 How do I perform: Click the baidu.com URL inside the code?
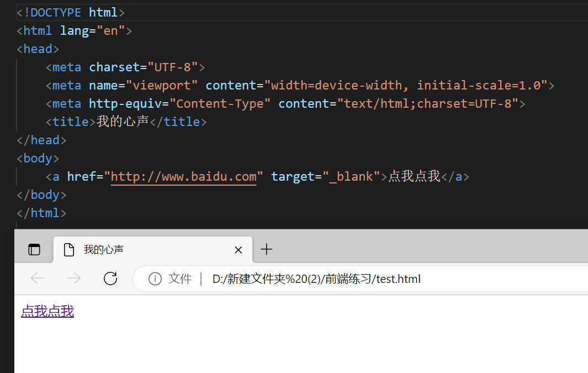pyautogui.click(x=183, y=176)
